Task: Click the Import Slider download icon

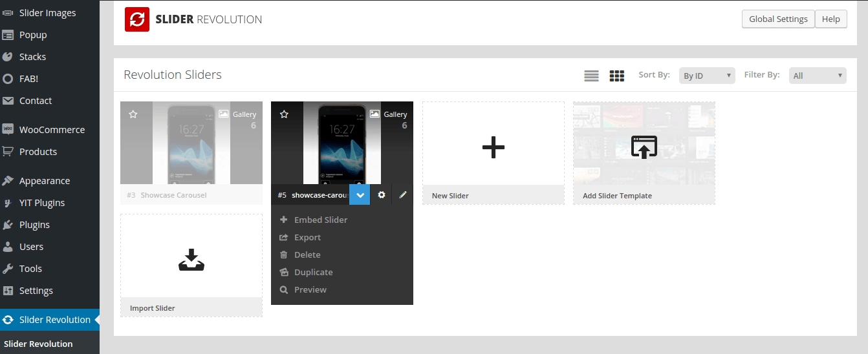Action: click(x=191, y=259)
